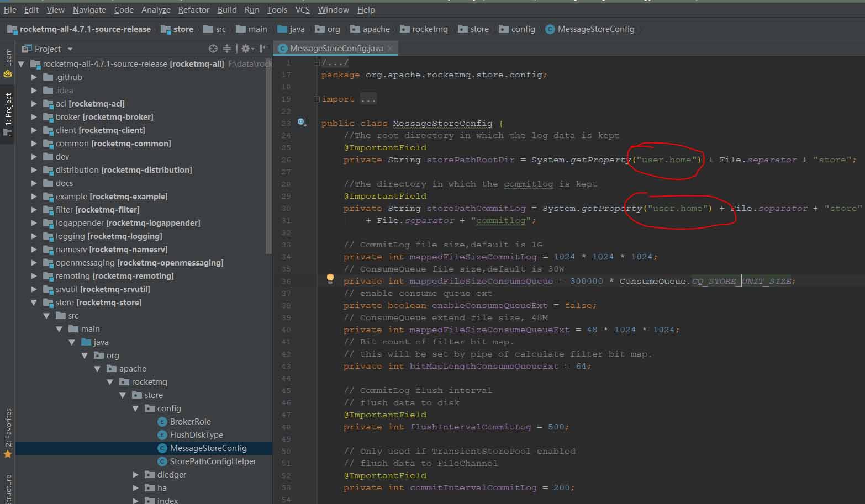Click the gutter icon beside class MessageStoreConfig
The height and width of the screenshot is (504, 865).
tap(302, 122)
